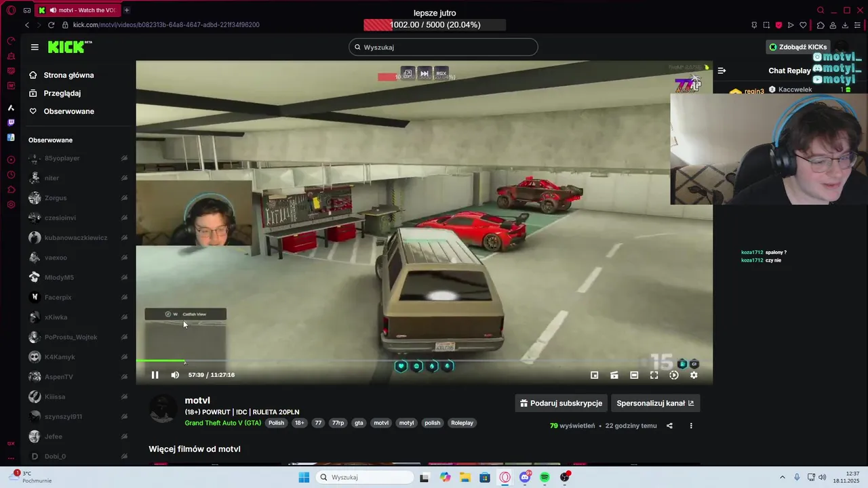Open followed channel kubanowaczkiewicz
This screenshot has height=488, width=868.
78,238
